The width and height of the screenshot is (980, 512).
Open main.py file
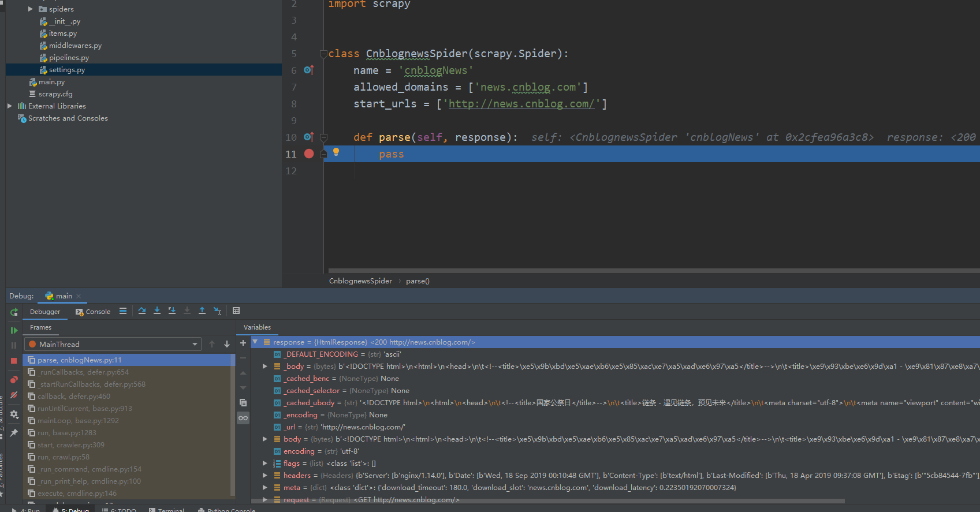(51, 81)
